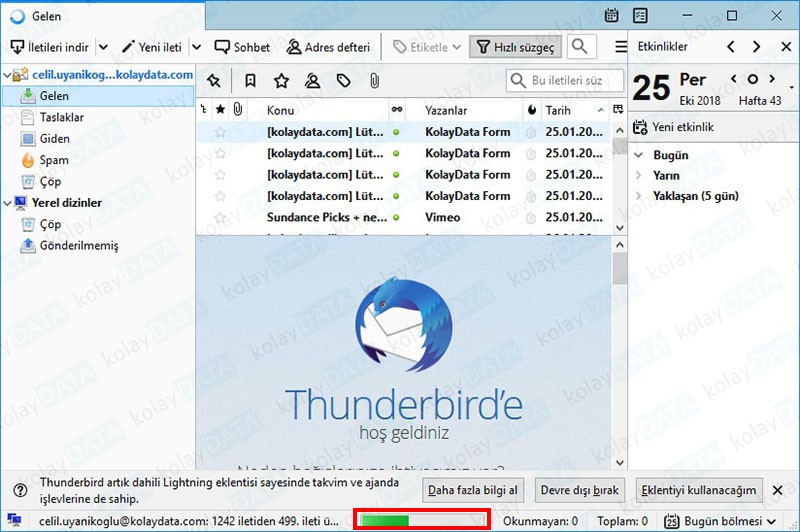This screenshot has height=532, width=800.
Task: Toggle the contacts-only filter icon
Action: click(x=312, y=81)
